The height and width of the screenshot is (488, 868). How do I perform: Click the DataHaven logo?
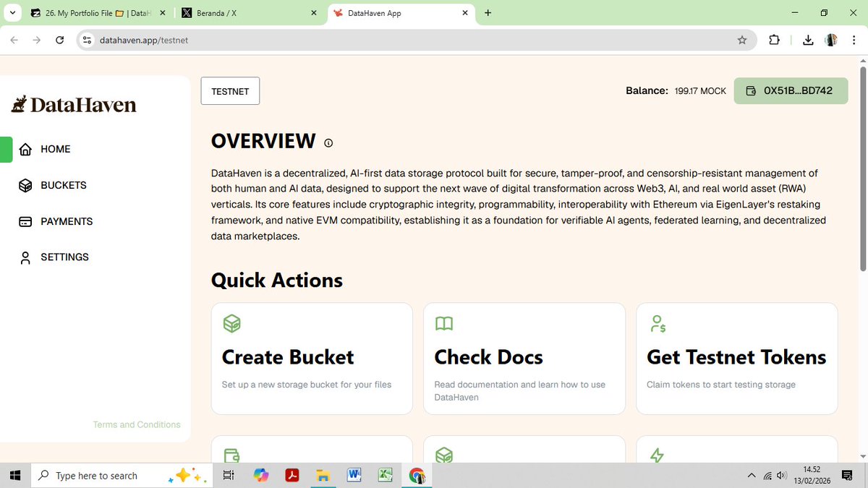pos(74,104)
